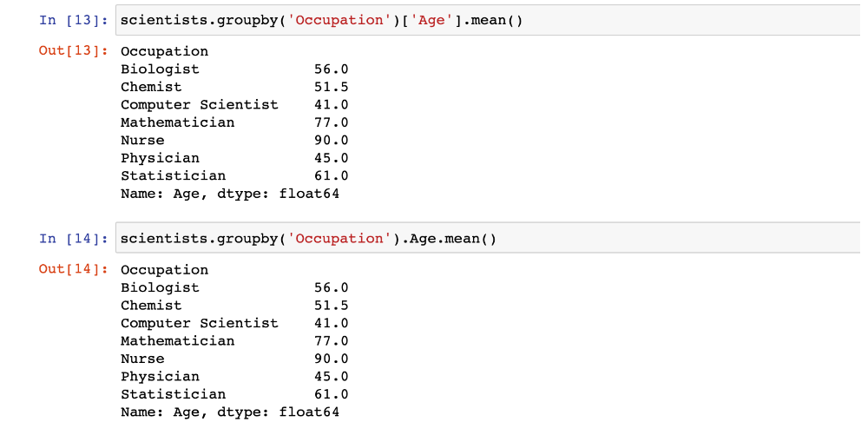Click value 90.0 in Out[14]
The width and height of the screenshot is (868, 422).
coord(331,359)
